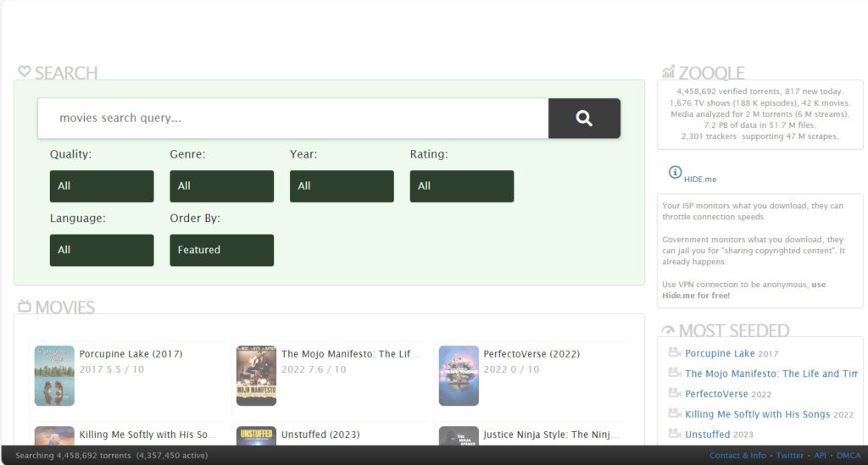This screenshot has width=868, height=465.
Task: Click the Killing Me Softly movie poster
Action: (54, 435)
